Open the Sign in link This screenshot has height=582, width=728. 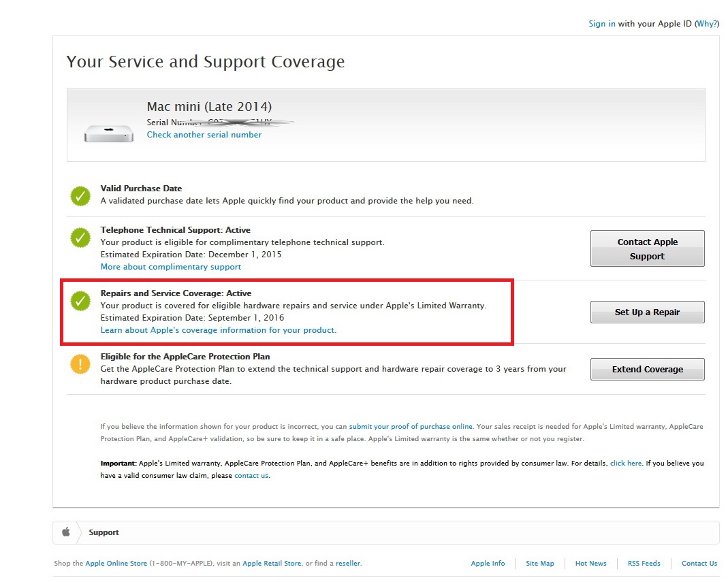tap(602, 24)
